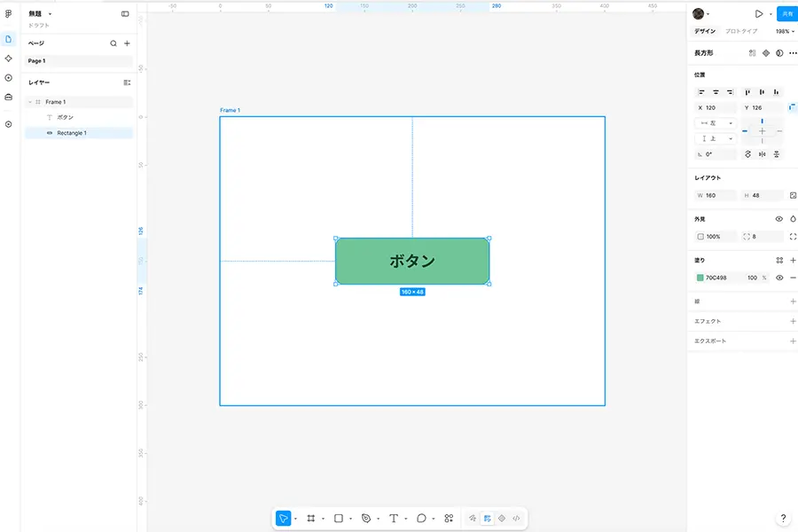Open the 無題 file name dropdown

50,14
